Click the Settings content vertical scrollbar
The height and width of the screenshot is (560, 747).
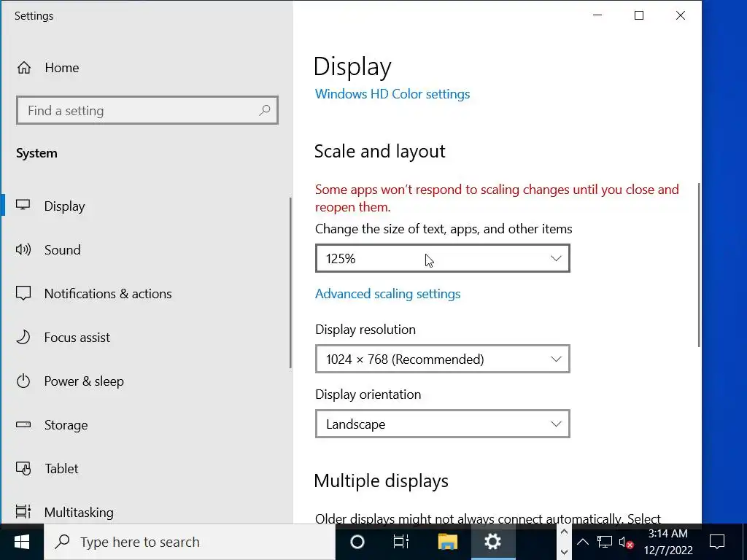click(x=699, y=265)
